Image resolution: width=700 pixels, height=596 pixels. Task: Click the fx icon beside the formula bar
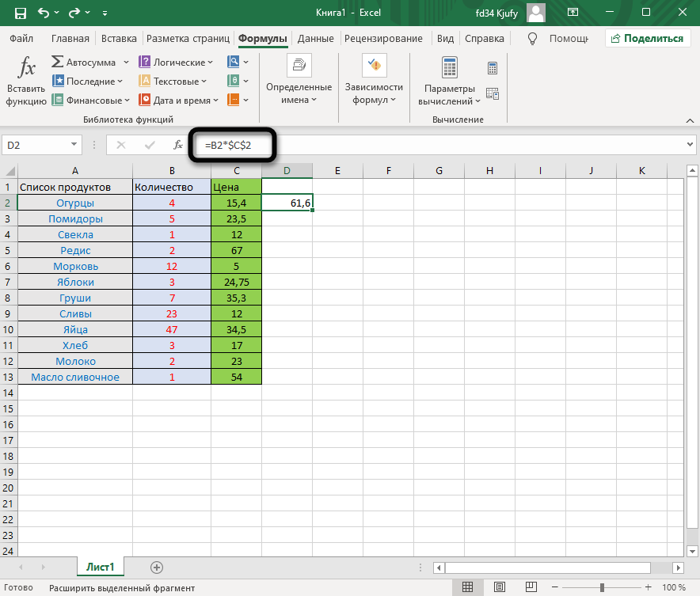[x=178, y=145]
